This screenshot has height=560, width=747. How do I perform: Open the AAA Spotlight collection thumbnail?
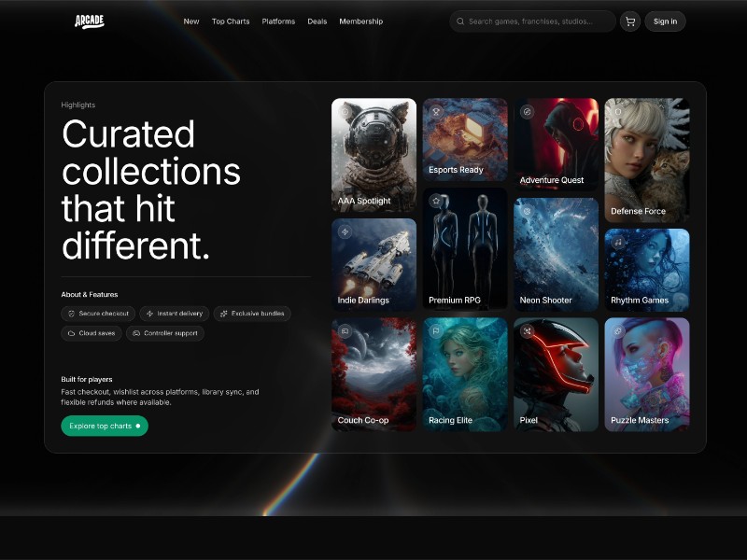pos(373,154)
